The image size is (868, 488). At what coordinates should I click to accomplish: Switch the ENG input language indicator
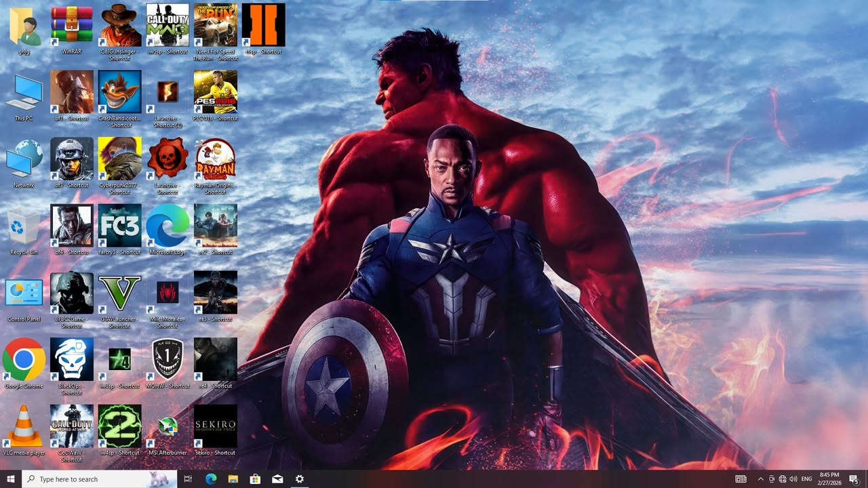point(807,479)
